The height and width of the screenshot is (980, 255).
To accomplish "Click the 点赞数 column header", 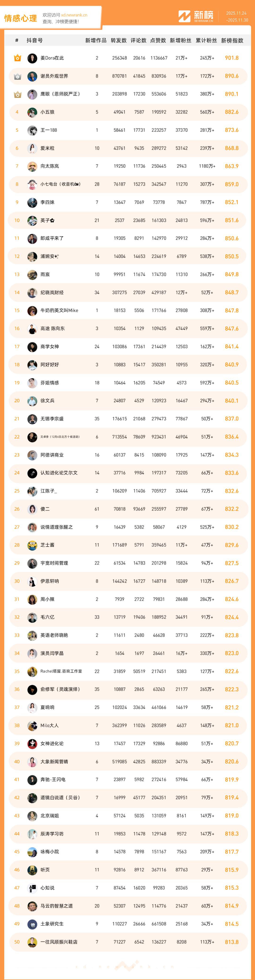I will click(158, 40).
